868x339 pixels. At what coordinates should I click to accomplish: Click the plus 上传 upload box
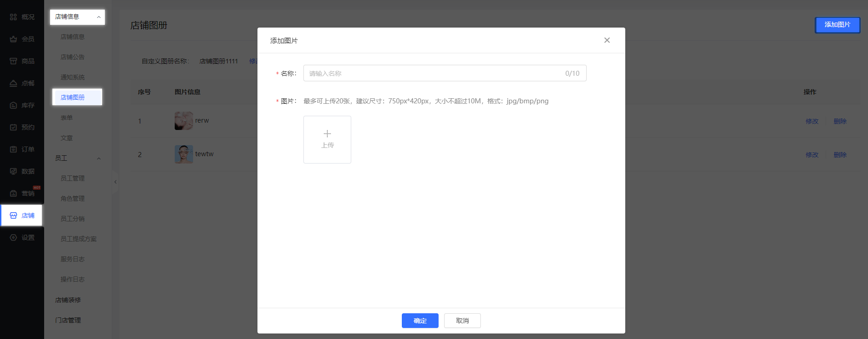327,140
